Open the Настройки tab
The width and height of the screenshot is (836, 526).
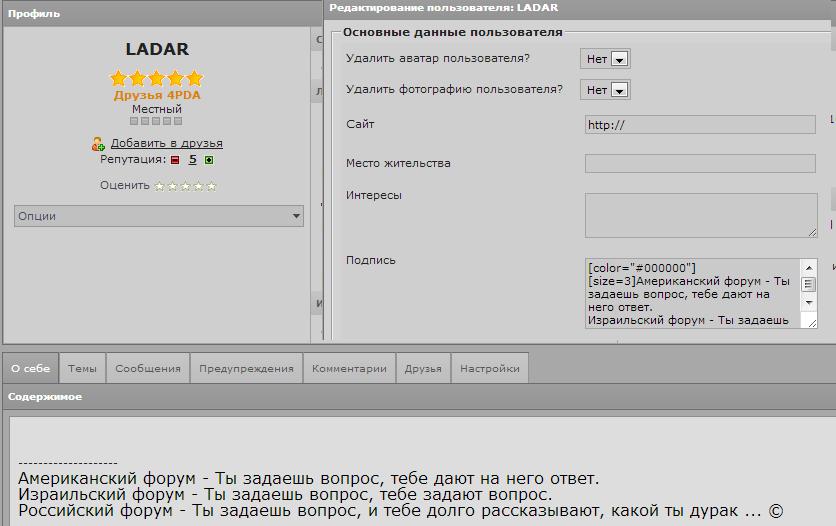click(489, 368)
